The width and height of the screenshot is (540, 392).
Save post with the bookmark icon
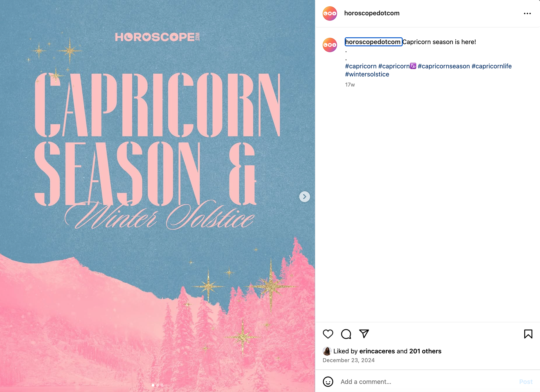(x=528, y=334)
